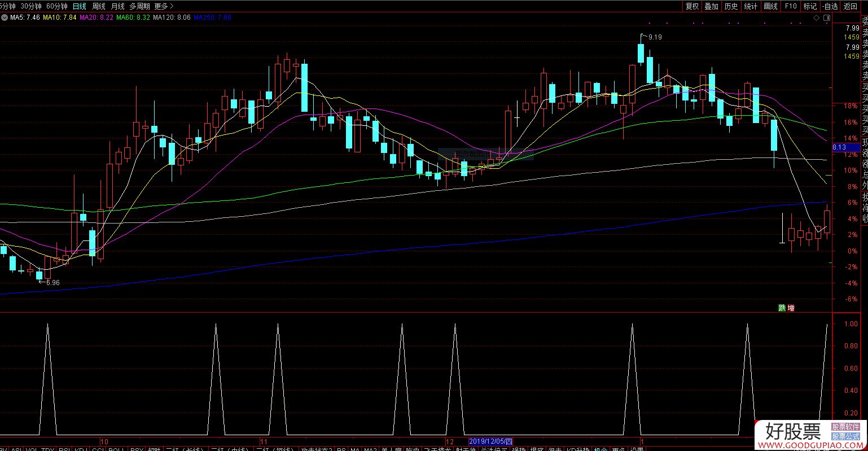Image resolution: width=868 pixels, height=451 pixels.
Task: Click the MA5: 7.46 label
Action: click(x=25, y=17)
